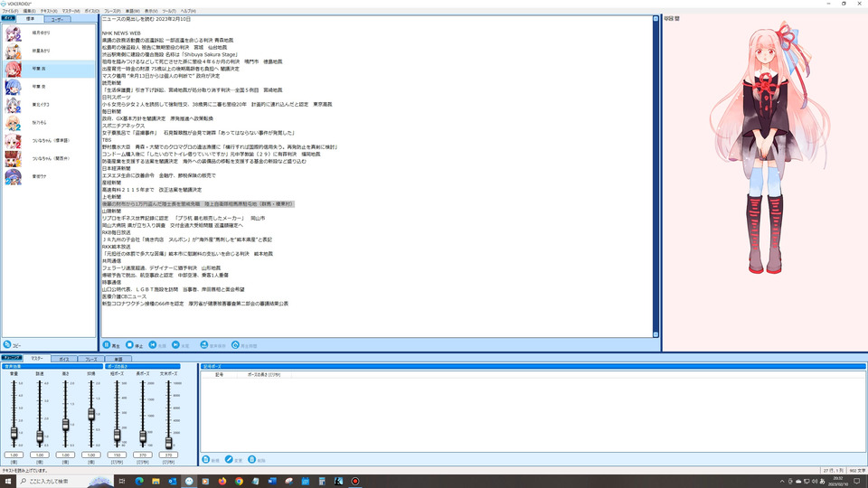Screen dimensions: 868x488
Task: Open the notification center in system tray
Action: (x=857, y=482)
